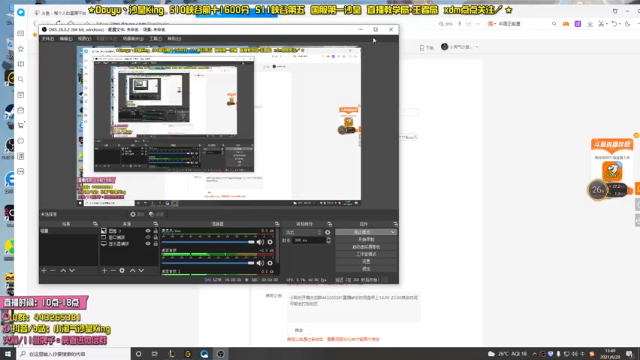The image size is (640, 360).
Task: Toggle visibility of the 窗口捕获 source
Action: (x=148, y=237)
